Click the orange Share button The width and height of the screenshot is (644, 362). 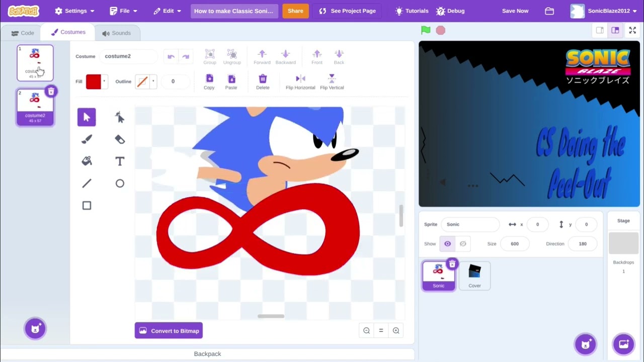click(295, 11)
